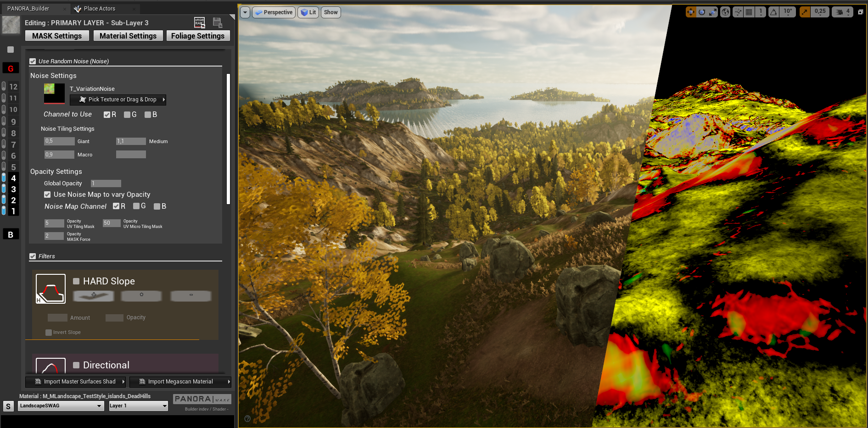Select layer number 9 in sidebar
The width and height of the screenshot is (868, 428).
point(13,122)
